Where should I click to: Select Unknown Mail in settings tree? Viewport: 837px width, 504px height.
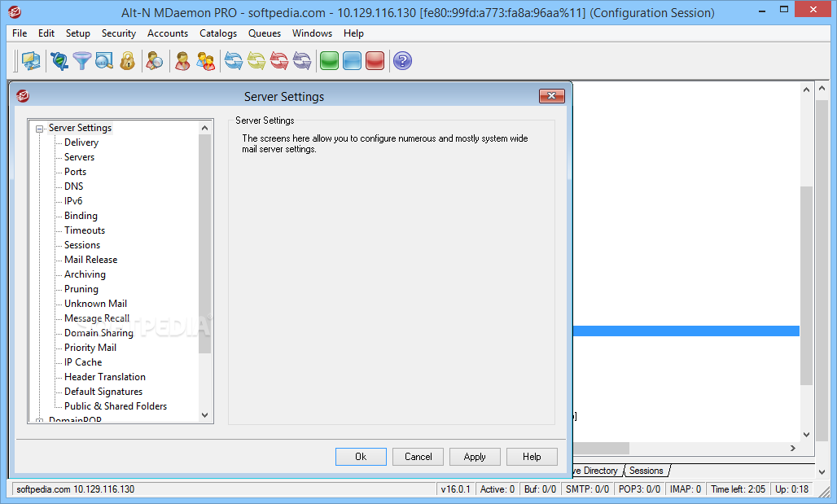[95, 303]
